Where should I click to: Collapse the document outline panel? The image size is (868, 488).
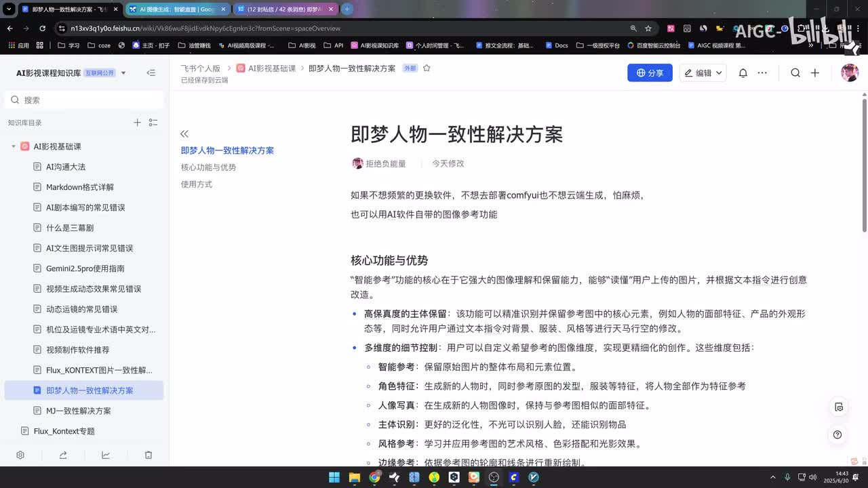point(184,134)
